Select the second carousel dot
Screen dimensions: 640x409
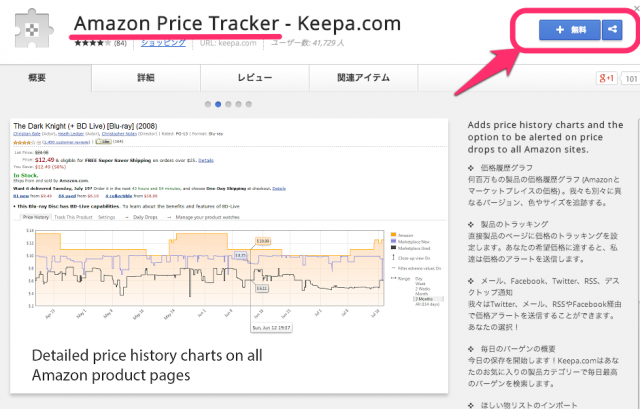coord(219,103)
